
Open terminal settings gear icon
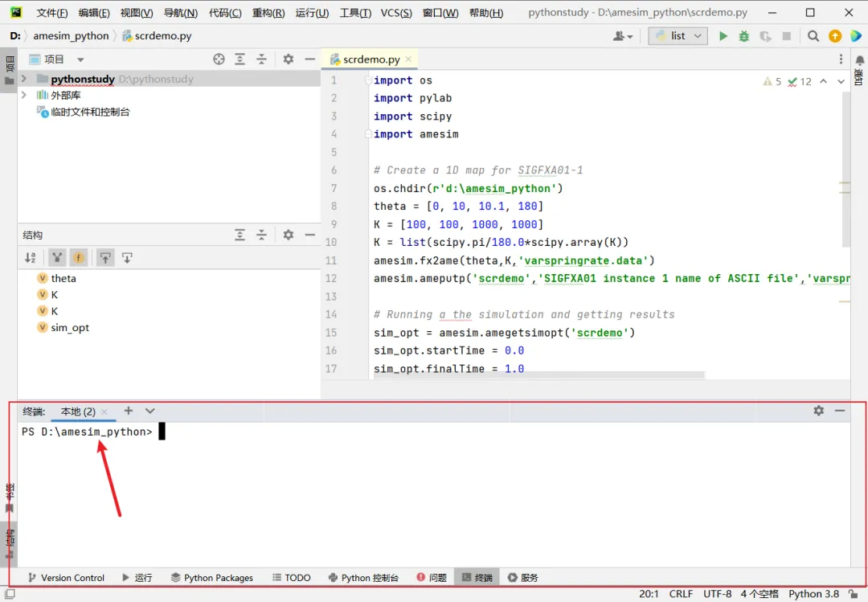(x=818, y=411)
